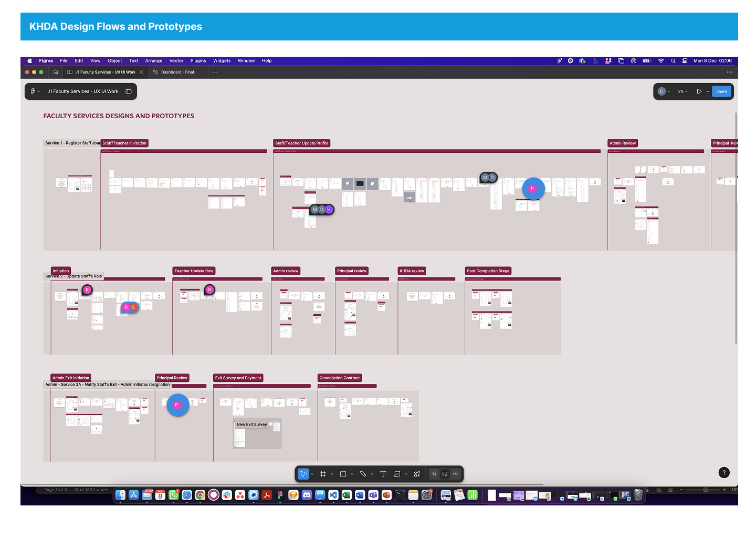Open the 2% zoom level dropdown

click(x=682, y=91)
